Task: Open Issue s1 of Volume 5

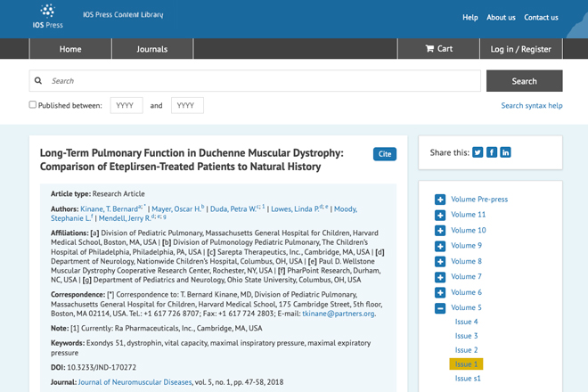Action: 468,378
